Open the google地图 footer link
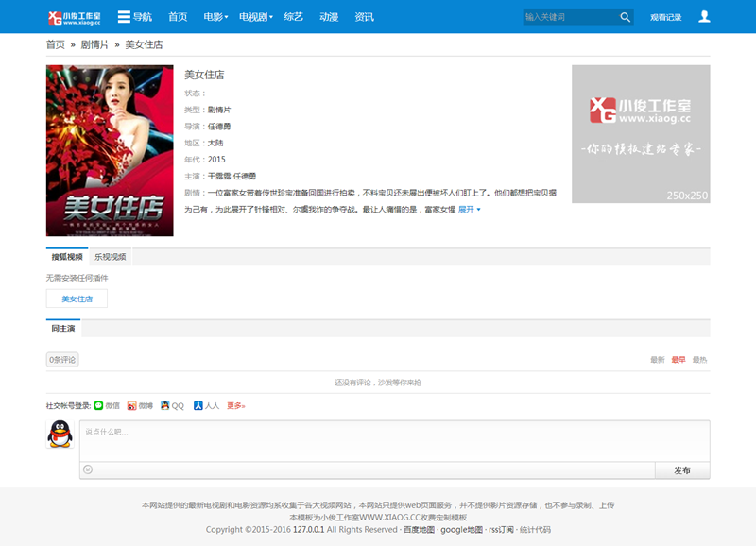 (x=461, y=530)
